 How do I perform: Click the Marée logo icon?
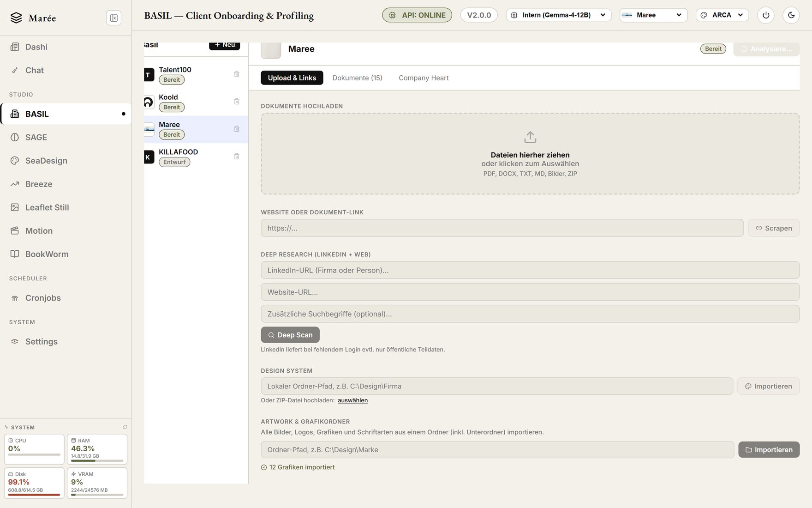16,18
